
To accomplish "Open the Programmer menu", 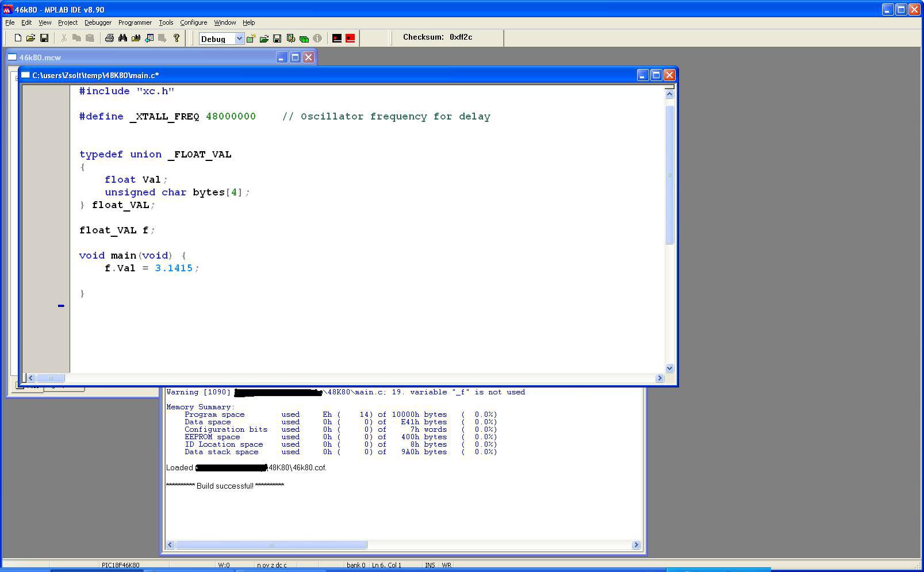I will click(135, 22).
